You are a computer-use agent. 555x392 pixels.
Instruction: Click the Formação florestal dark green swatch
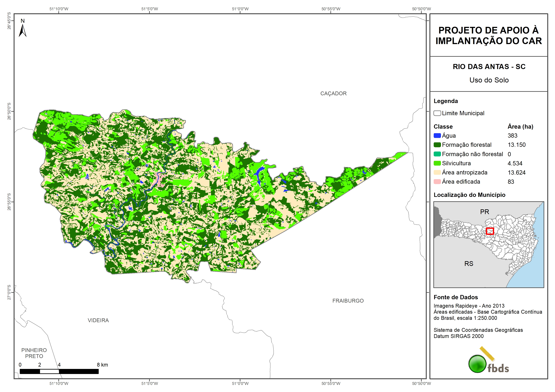coord(437,145)
